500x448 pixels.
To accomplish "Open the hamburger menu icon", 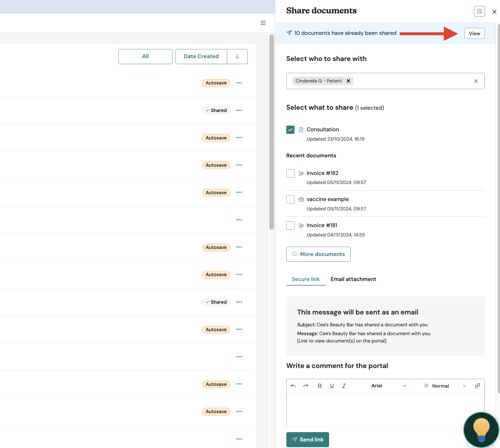I will [263, 23].
